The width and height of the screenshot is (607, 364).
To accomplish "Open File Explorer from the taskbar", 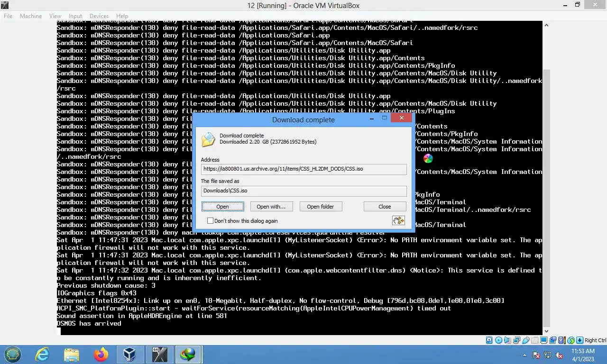I will (72, 355).
